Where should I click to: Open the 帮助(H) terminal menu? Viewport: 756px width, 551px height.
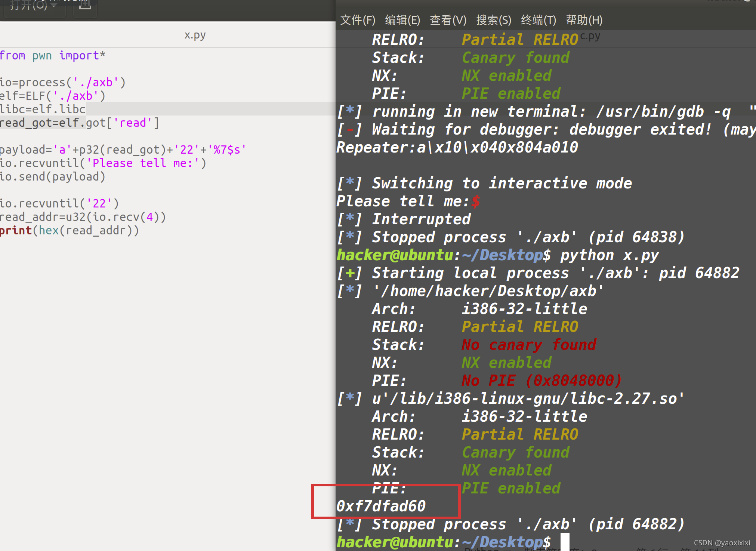584,20
